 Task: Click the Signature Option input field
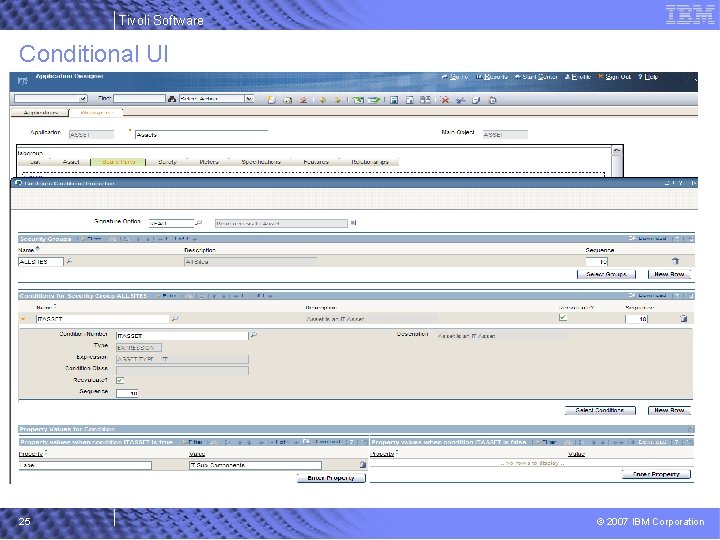pos(171,223)
